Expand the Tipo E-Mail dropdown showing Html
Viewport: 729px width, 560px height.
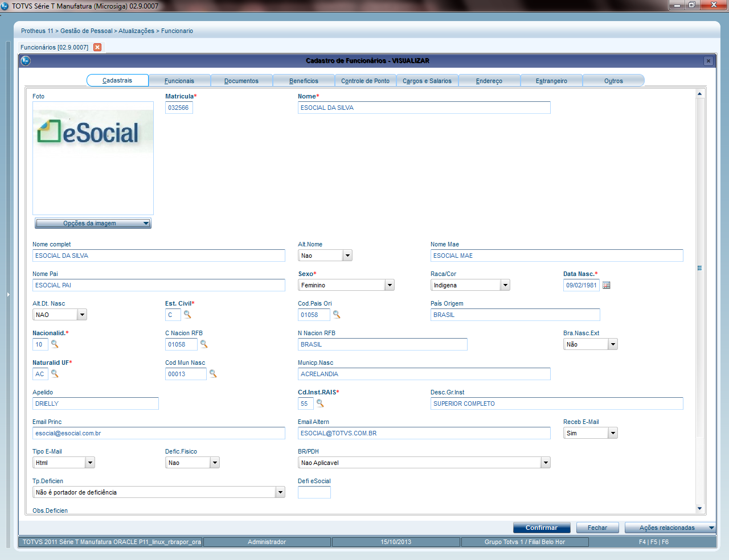90,463
